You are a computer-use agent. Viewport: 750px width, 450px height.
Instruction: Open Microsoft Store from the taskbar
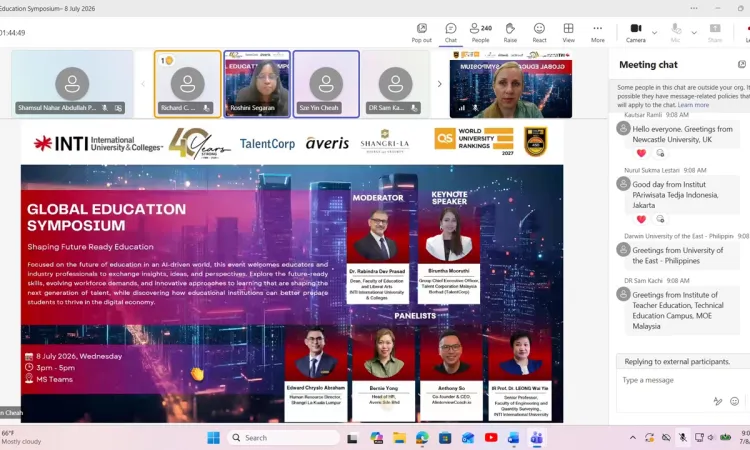coord(445,438)
